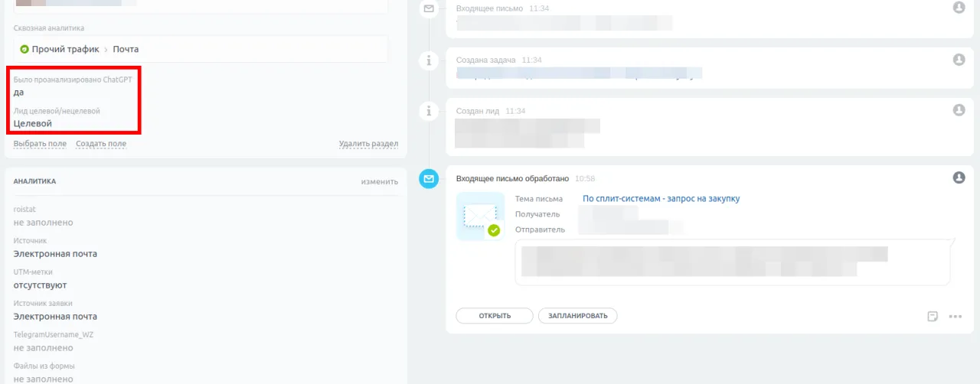Click the Целевой value of the lead field
Viewport: 980px width, 384px height.
pos(33,123)
